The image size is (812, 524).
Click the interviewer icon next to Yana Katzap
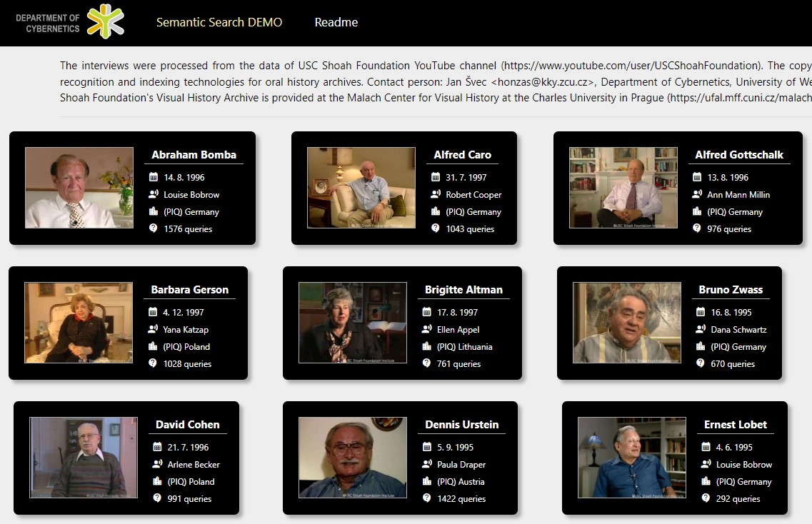(153, 329)
